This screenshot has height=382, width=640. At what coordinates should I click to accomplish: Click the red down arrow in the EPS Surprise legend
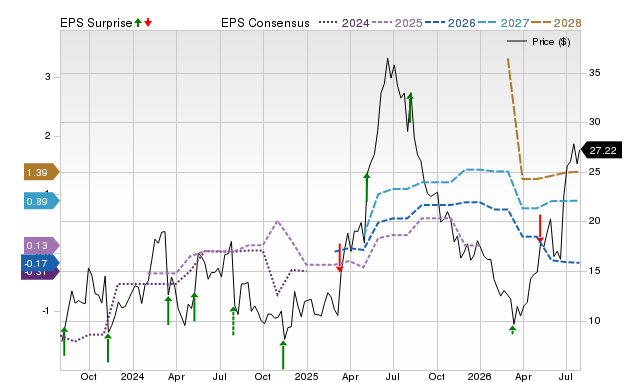coord(148,22)
